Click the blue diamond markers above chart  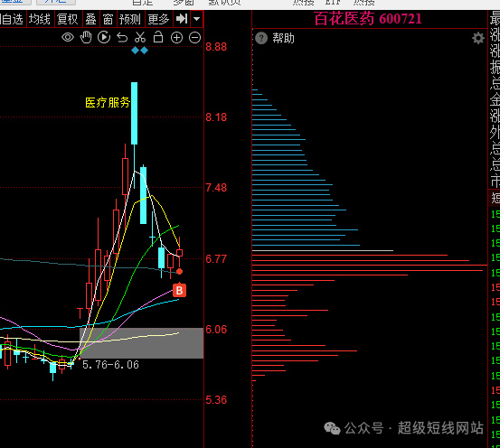point(139,51)
